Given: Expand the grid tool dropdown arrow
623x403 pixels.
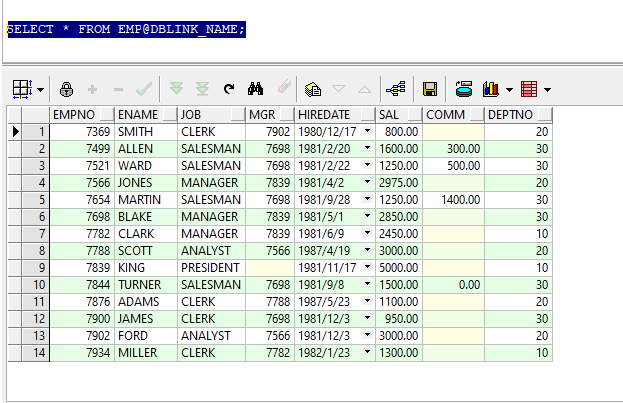Looking at the screenshot, I should 41,90.
